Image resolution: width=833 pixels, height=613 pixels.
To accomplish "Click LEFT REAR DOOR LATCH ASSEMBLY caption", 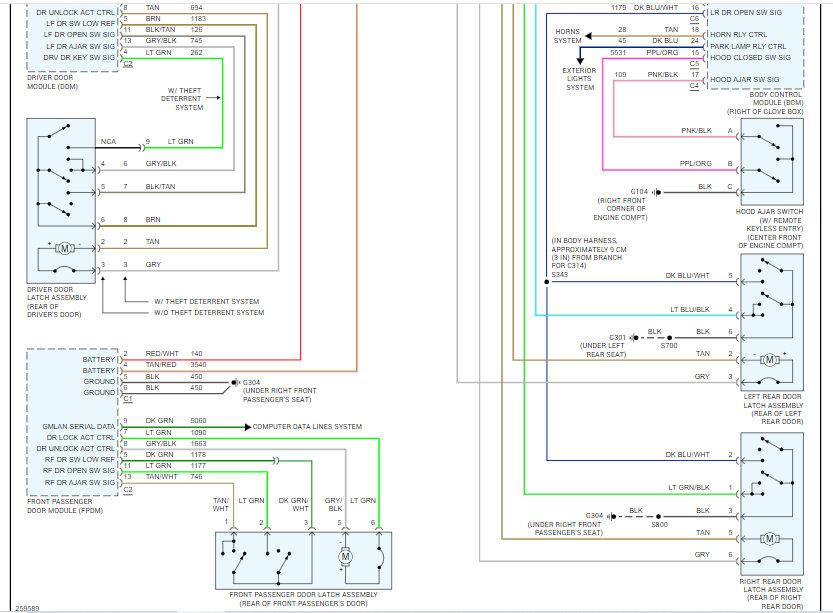I will [772, 409].
